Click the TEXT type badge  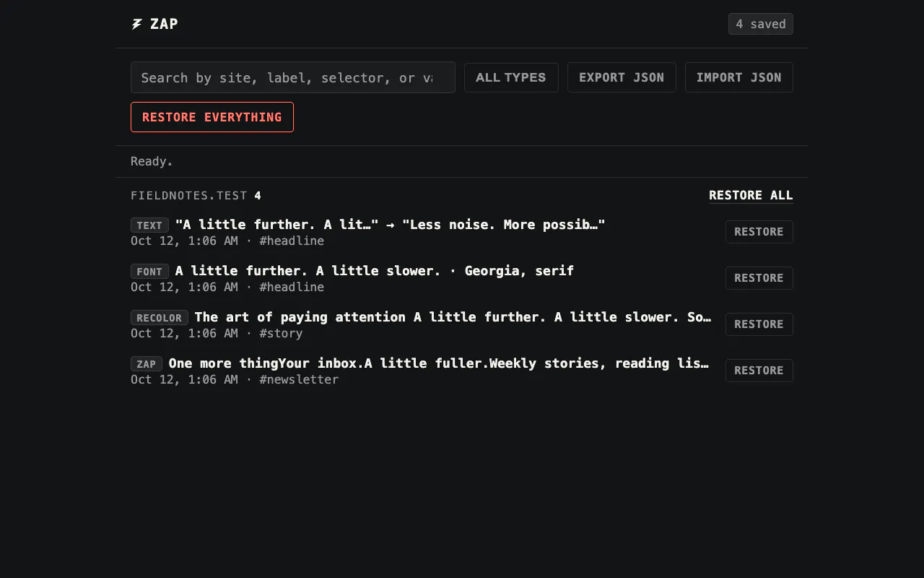tap(149, 225)
